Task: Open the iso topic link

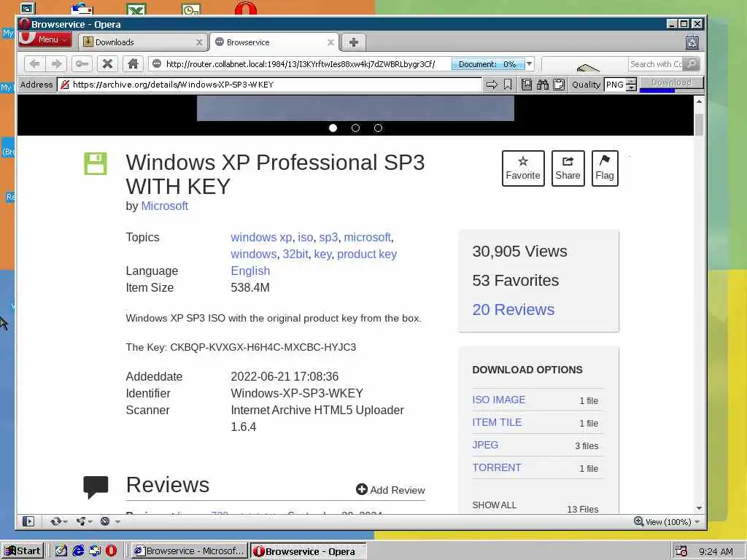Action: (306, 237)
